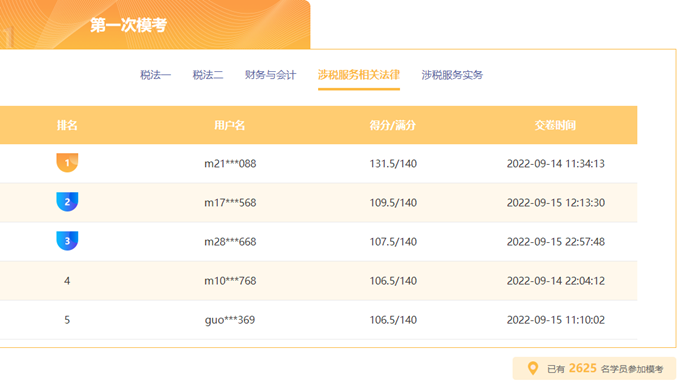
Task: Switch to the 税法二 tab
Action: 208,75
